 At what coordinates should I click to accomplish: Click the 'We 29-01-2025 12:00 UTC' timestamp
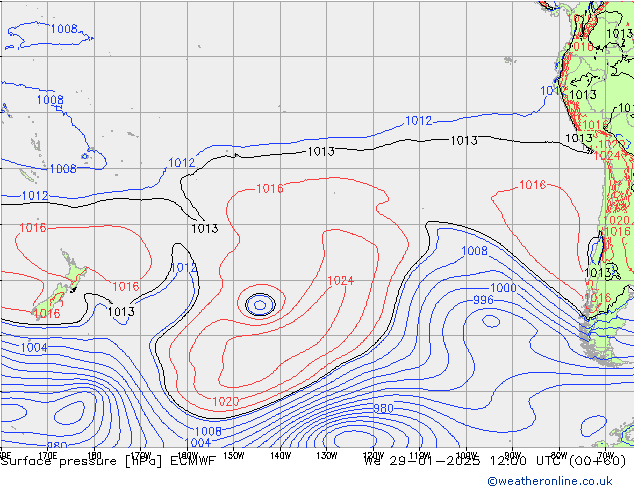tap(464, 461)
